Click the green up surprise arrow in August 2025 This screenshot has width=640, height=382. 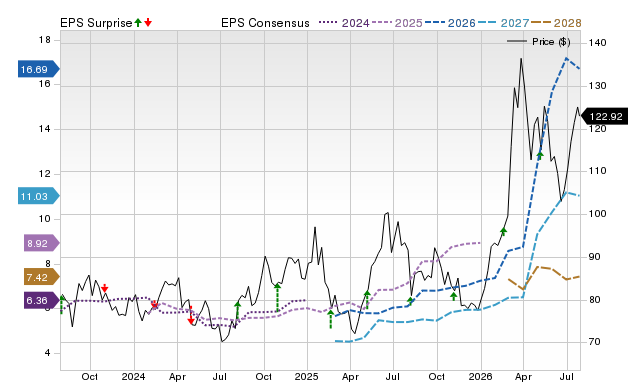410,301
